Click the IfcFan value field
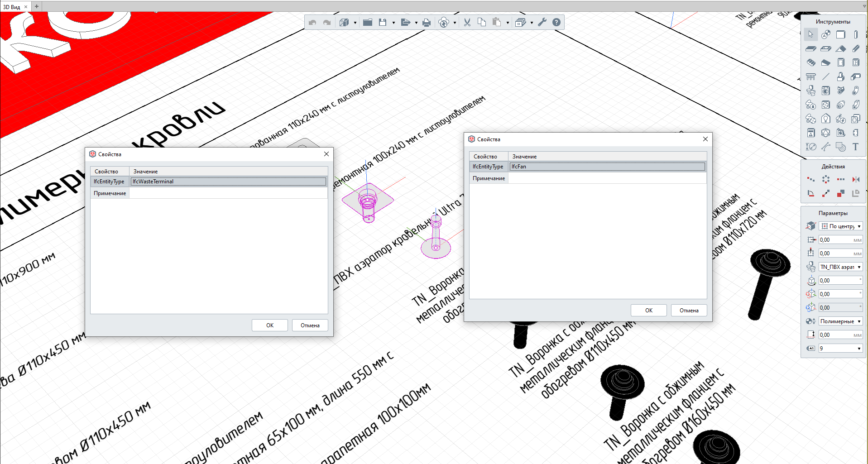 click(607, 167)
